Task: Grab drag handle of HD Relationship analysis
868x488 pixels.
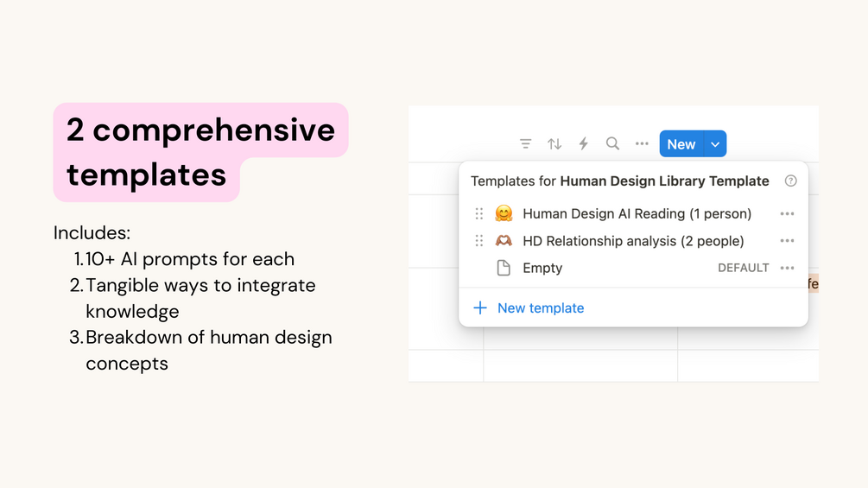Action: [x=478, y=241]
